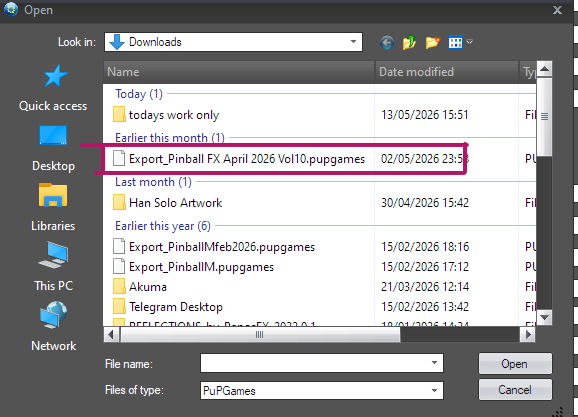Select the Han Solo Artwork folder
This screenshot has width=578, height=417.
(x=175, y=203)
